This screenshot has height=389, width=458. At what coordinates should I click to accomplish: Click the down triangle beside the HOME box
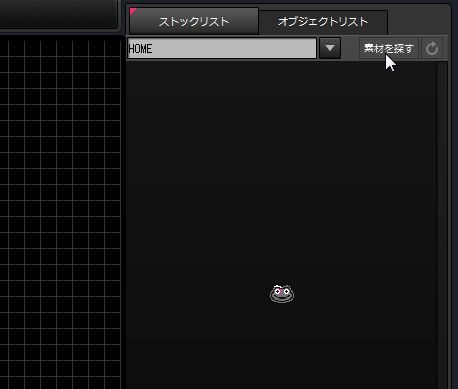[x=330, y=48]
